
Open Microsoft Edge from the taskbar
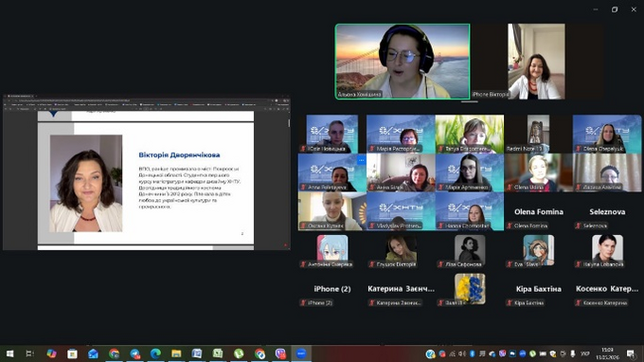155,353
